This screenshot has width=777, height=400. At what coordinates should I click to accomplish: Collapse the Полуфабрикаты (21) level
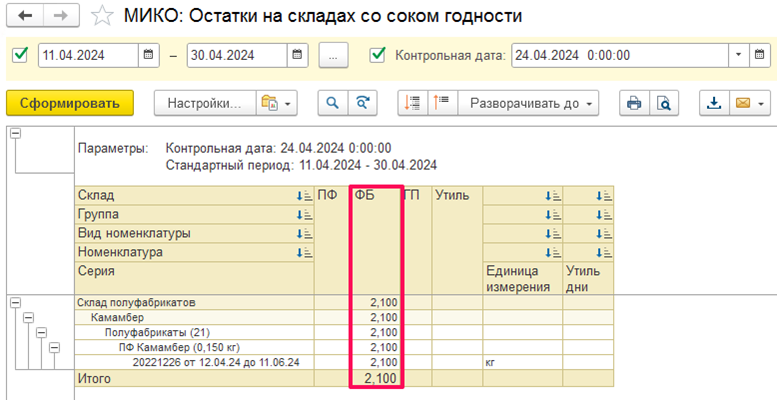point(42,332)
